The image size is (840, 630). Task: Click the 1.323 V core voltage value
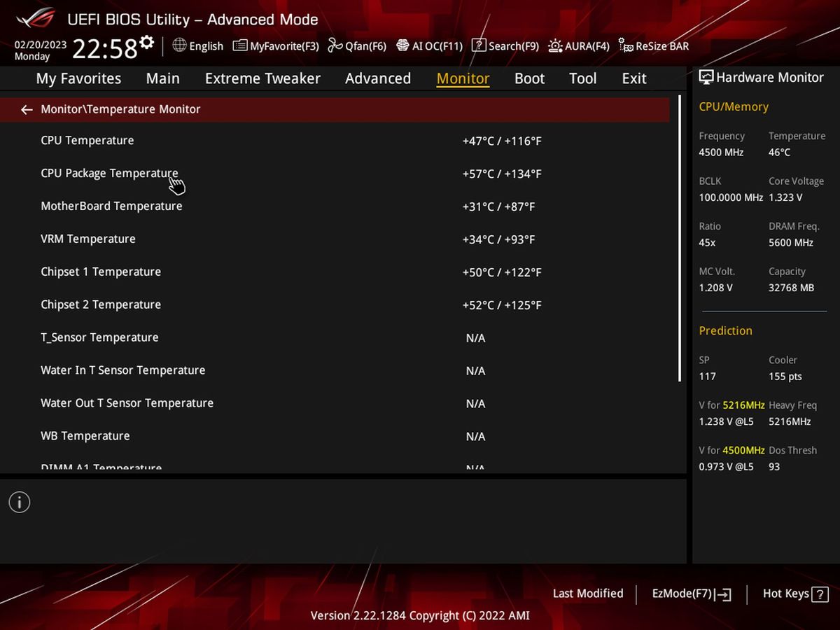pyautogui.click(x=785, y=198)
